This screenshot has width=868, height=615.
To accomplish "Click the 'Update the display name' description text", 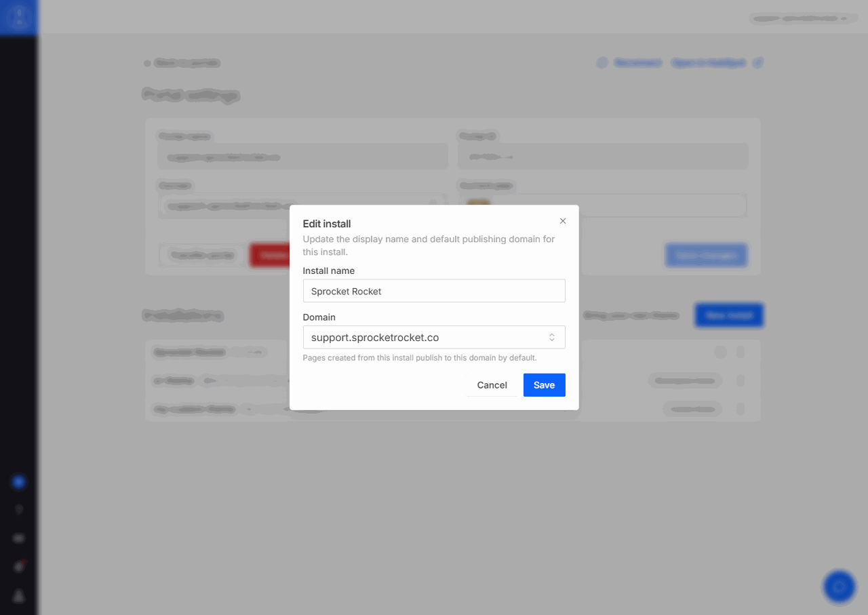I will click(x=429, y=245).
